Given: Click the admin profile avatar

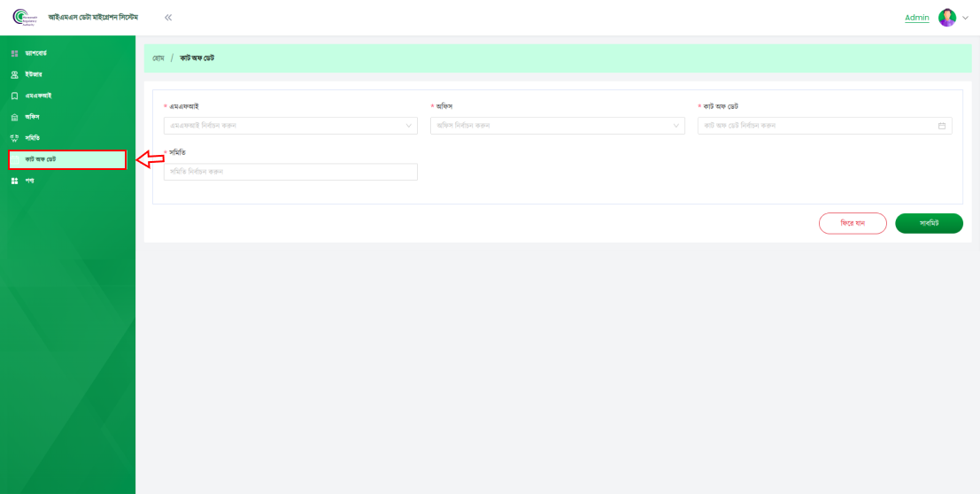Looking at the screenshot, I should [x=947, y=18].
